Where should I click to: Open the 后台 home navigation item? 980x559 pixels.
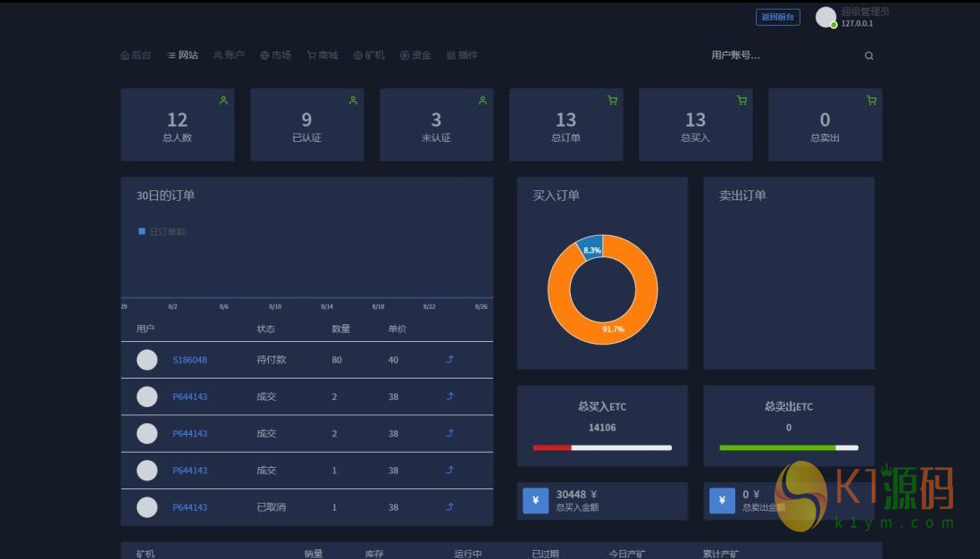tap(136, 55)
